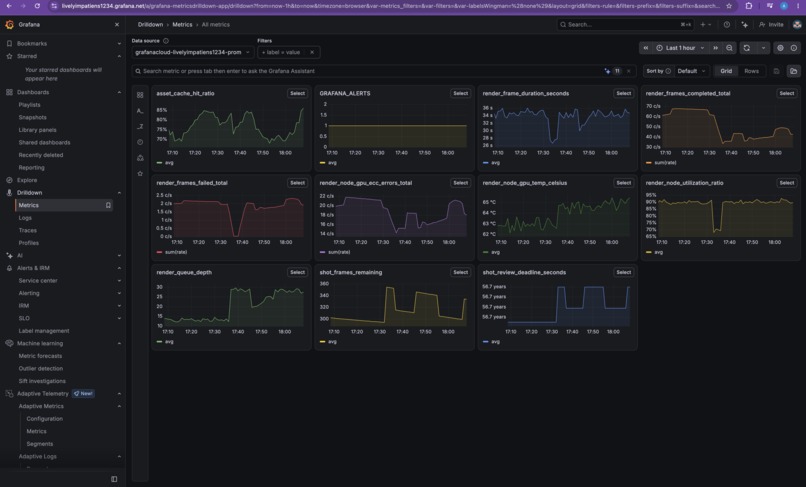This screenshot has width=806, height=487.
Task: Expand the AI section chevron
Action: [119, 256]
